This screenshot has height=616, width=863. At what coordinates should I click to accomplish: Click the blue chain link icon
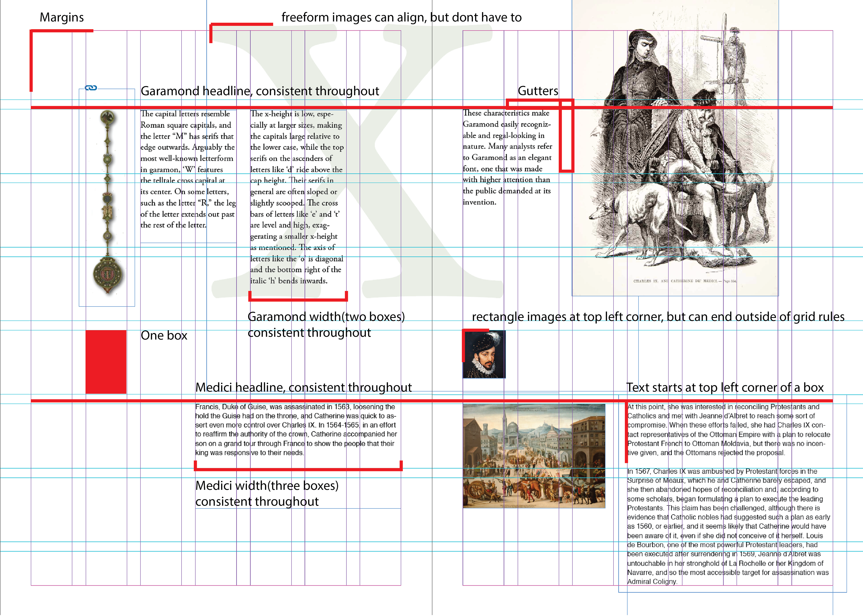(x=91, y=88)
